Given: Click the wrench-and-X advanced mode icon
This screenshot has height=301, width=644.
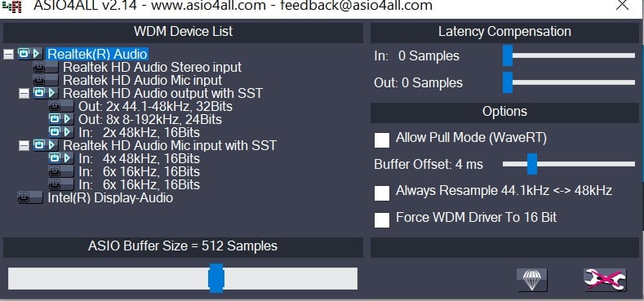Looking at the screenshot, I should tap(605, 280).
